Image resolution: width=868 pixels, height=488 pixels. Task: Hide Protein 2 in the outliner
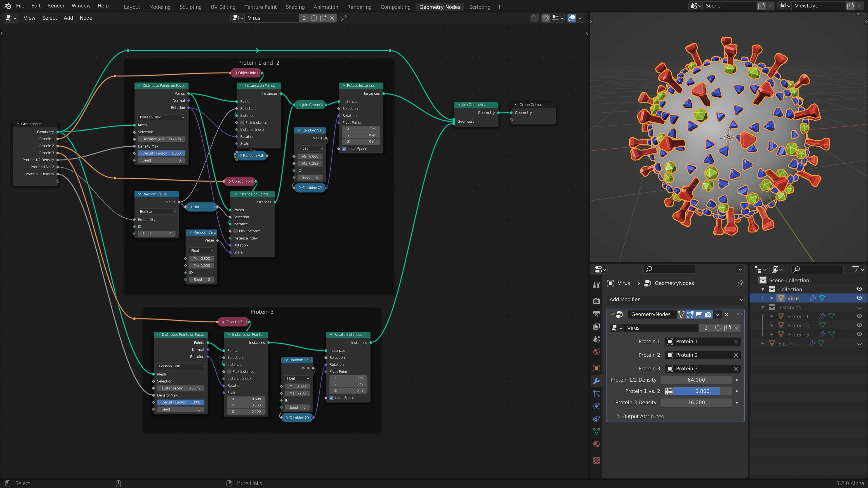click(859, 325)
